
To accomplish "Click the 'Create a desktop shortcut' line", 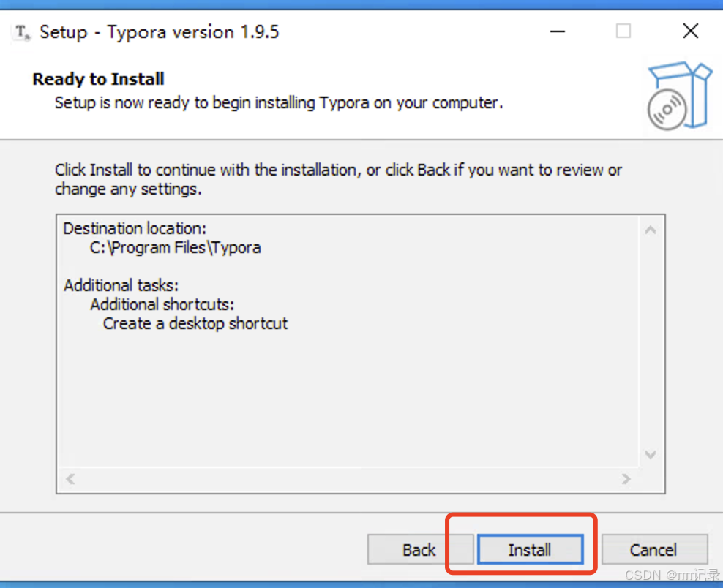I will (195, 323).
